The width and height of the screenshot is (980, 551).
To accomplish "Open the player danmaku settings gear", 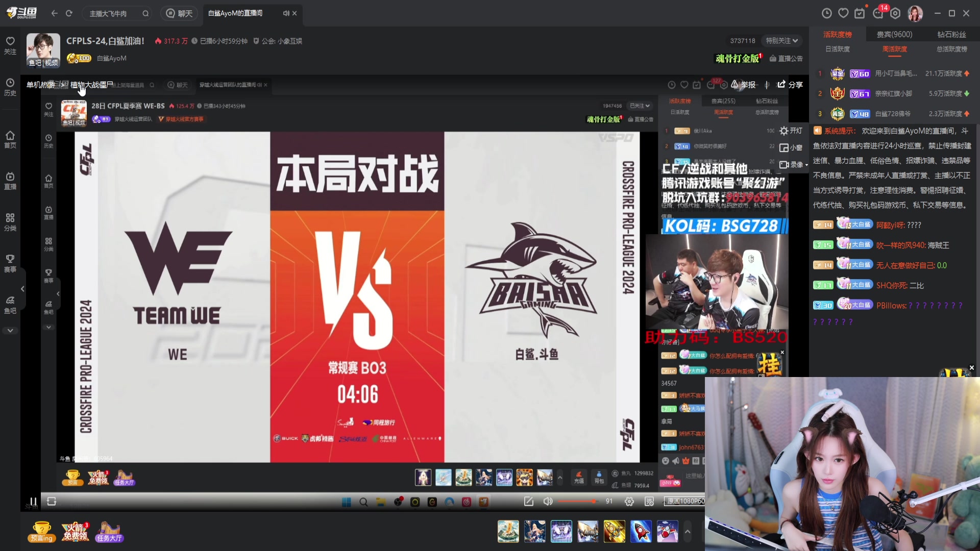I will (x=629, y=502).
